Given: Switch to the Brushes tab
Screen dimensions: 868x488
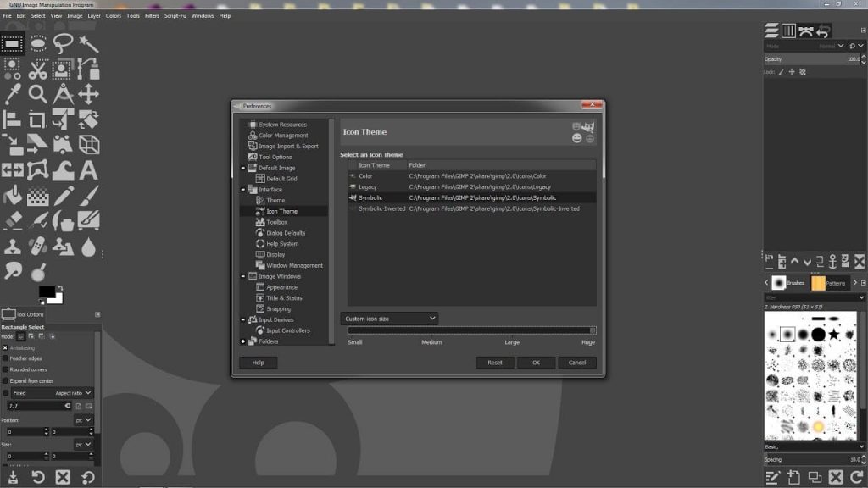Looking at the screenshot, I should [x=789, y=283].
